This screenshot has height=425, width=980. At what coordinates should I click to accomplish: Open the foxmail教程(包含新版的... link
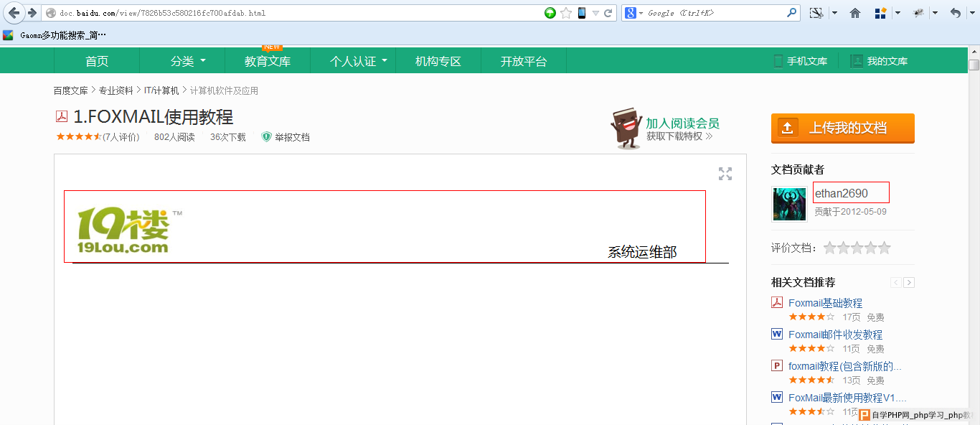[845, 366]
